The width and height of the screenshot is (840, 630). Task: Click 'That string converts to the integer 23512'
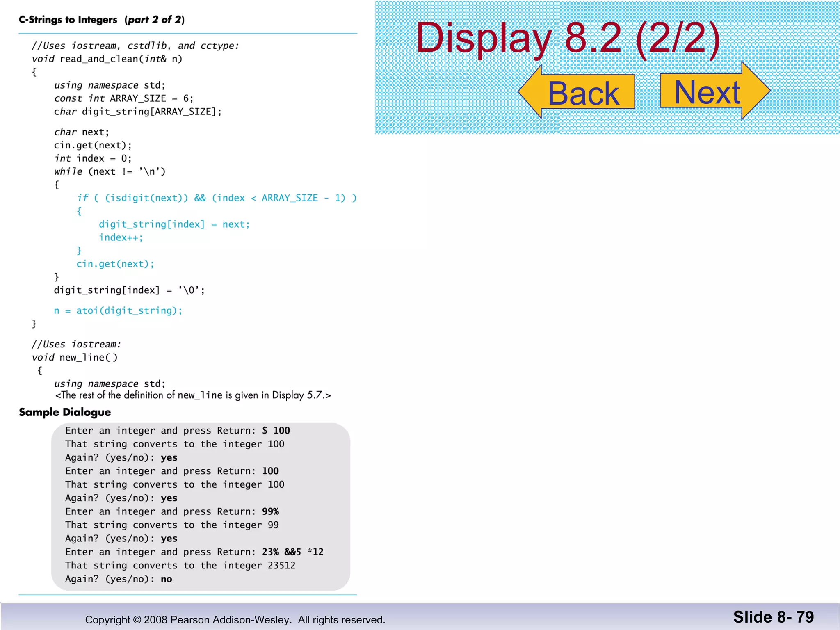tap(180, 566)
